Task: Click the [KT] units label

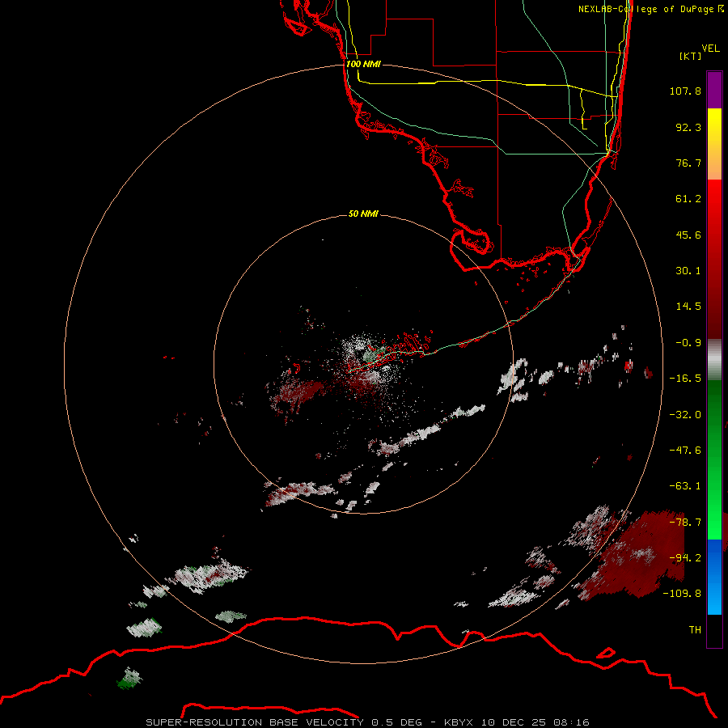Action: click(x=691, y=56)
